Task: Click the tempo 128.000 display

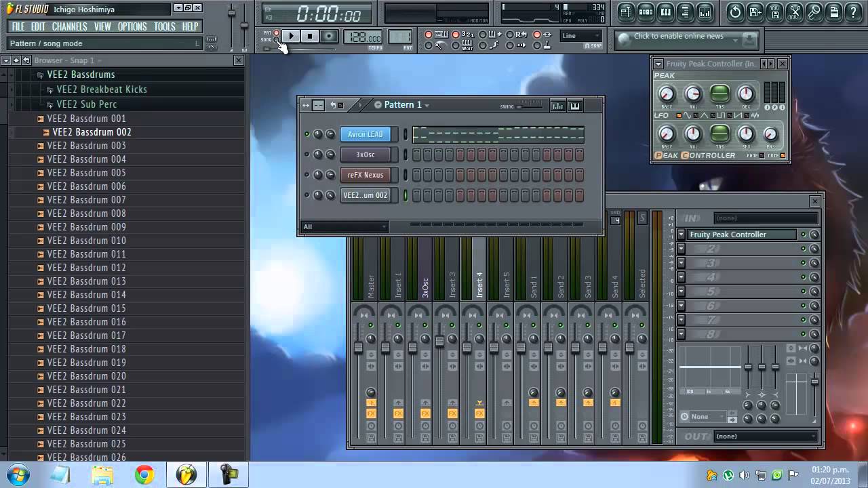Action: [x=363, y=37]
